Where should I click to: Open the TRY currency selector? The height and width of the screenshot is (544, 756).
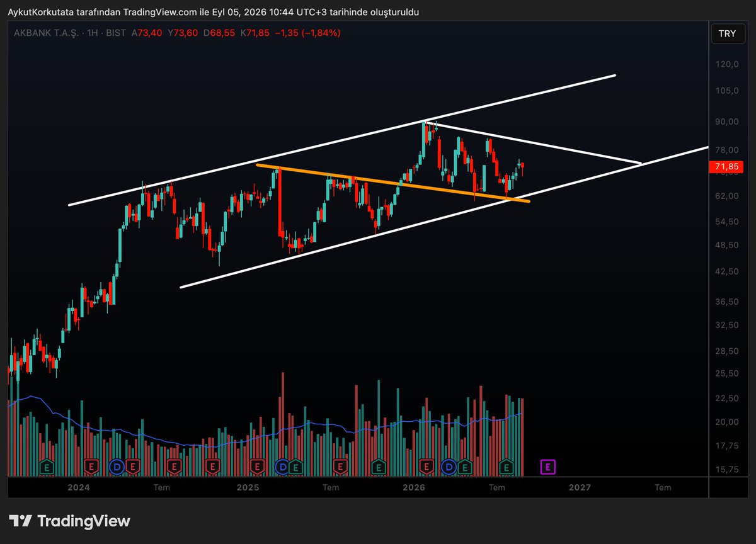point(727,35)
